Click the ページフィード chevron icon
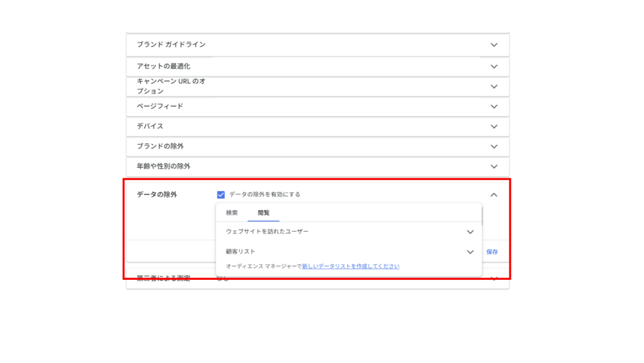The width and height of the screenshot is (644, 363). (x=494, y=107)
